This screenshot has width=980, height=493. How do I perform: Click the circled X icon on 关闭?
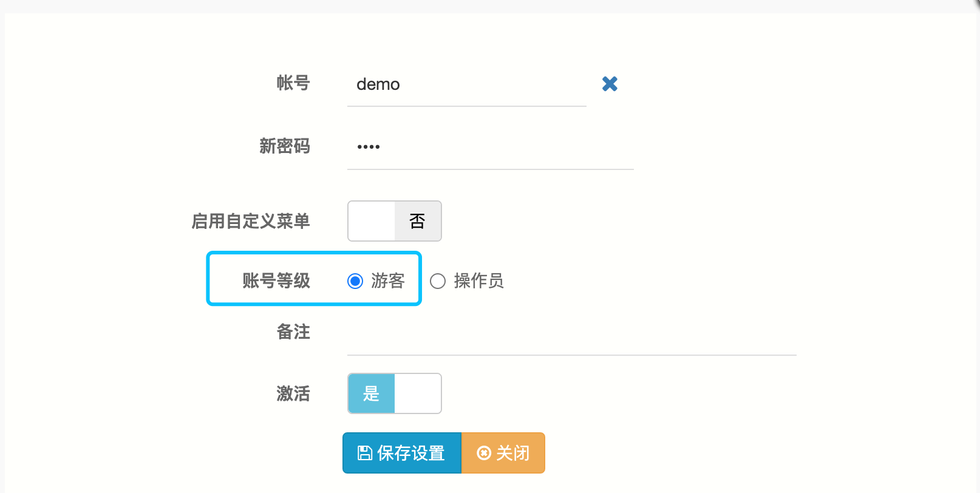483,453
